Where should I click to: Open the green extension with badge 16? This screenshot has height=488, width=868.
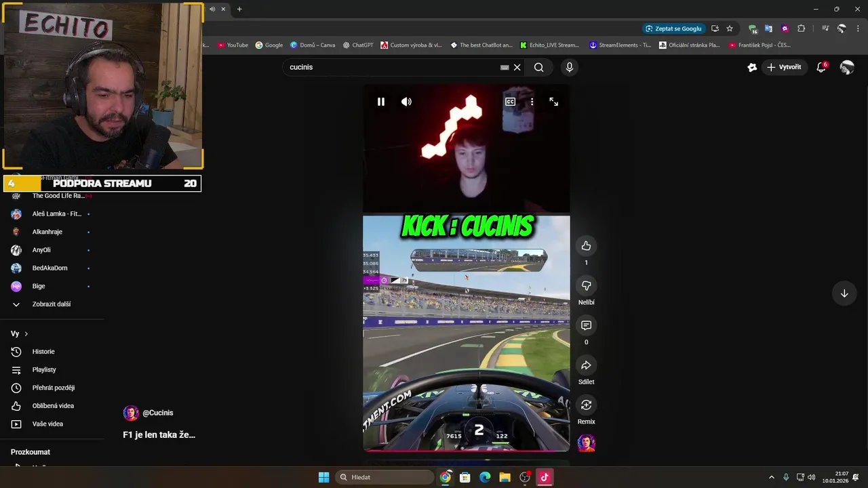[753, 28]
